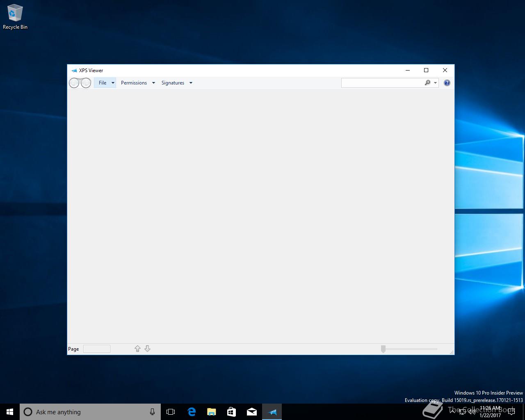The image size is (525, 420).
Task: Expand the Permissions dropdown arrow
Action: 153,83
